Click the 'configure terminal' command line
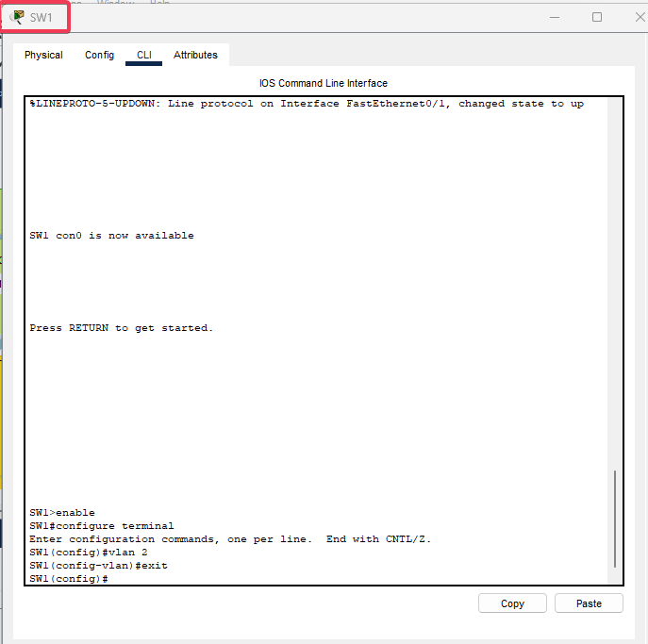Screen dimensions: 648x644 [101, 526]
